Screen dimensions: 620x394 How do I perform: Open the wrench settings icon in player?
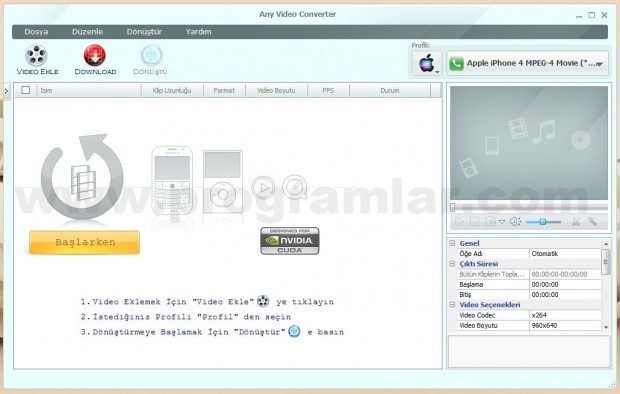pyautogui.click(x=592, y=222)
